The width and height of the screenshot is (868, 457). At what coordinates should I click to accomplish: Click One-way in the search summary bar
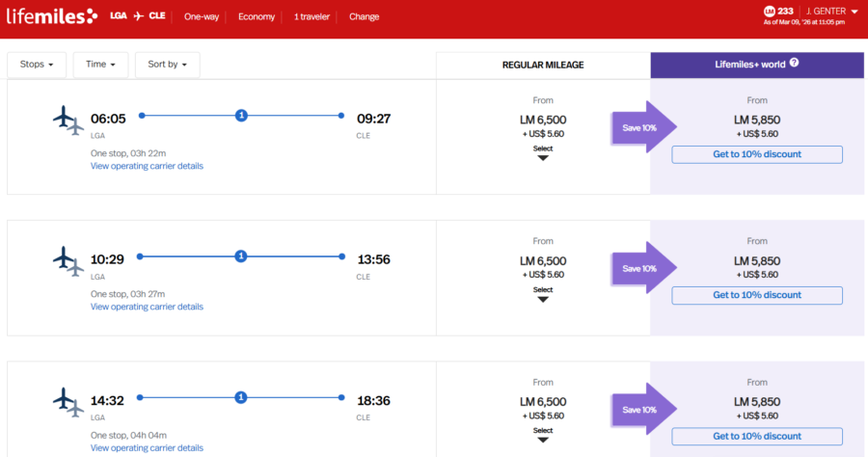click(x=202, y=16)
